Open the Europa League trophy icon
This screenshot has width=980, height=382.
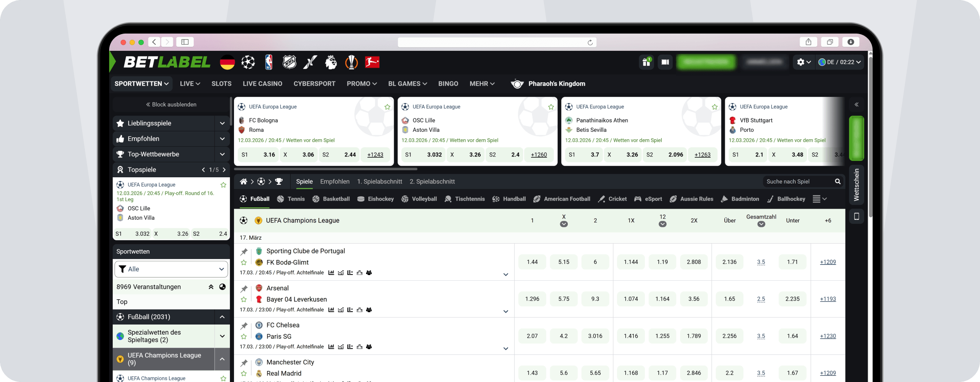click(x=351, y=62)
